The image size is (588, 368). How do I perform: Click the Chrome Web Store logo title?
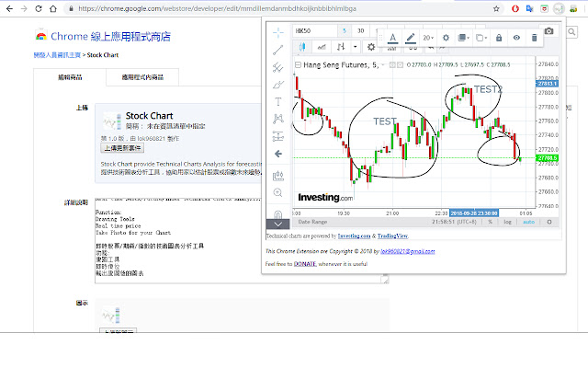(x=103, y=37)
